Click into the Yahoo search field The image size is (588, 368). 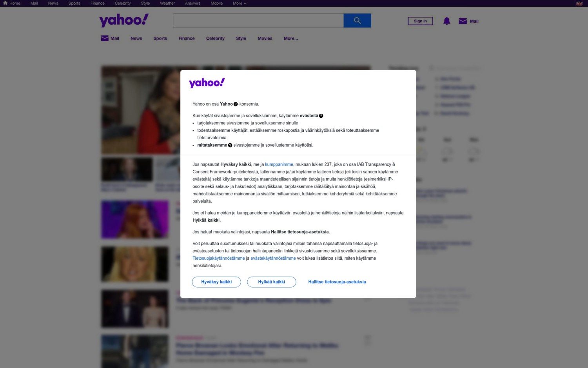258,20
